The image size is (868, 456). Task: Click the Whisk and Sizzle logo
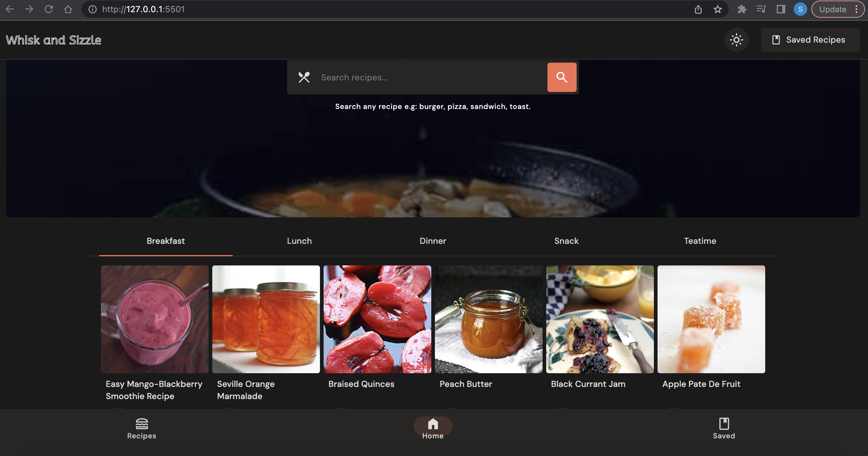(54, 40)
